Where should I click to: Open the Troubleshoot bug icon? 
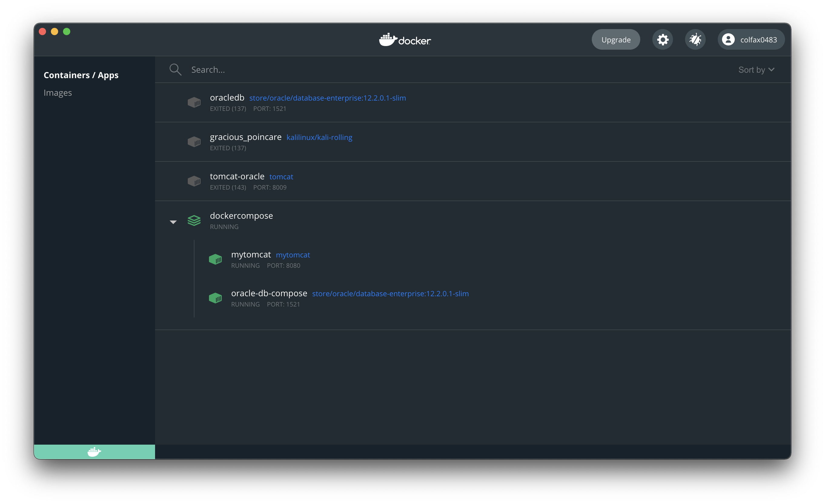(x=695, y=39)
